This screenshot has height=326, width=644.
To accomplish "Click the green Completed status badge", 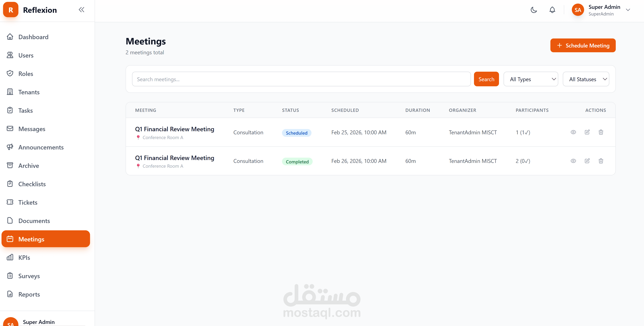I will (297, 162).
